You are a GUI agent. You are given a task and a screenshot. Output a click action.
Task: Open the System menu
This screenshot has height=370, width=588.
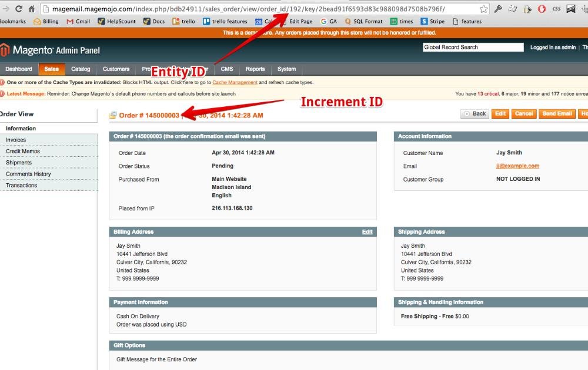(286, 69)
